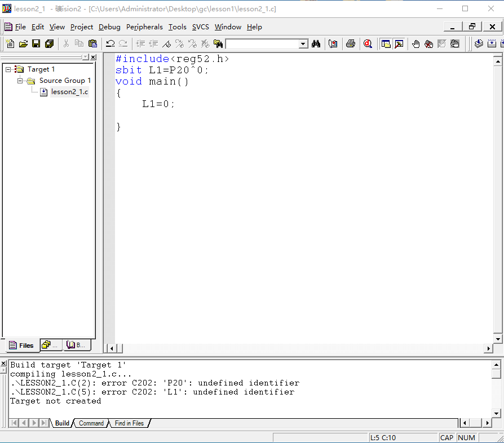Open the Edit menu

coord(38,27)
